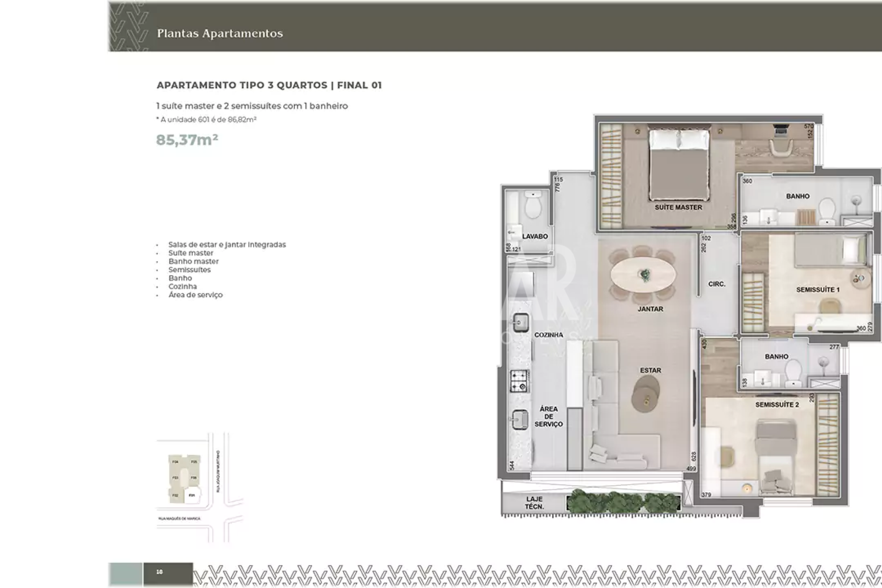Click the 'COZINHA' label on floor plan
The width and height of the screenshot is (882, 588).
click(548, 335)
